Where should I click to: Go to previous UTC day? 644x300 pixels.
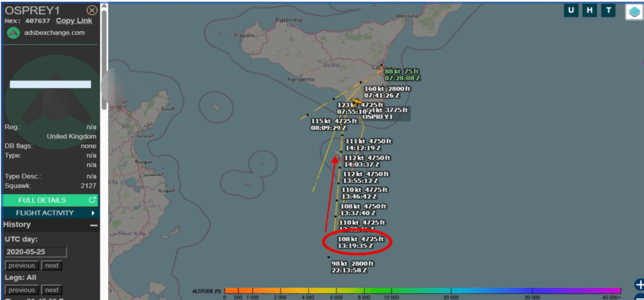coord(21,265)
